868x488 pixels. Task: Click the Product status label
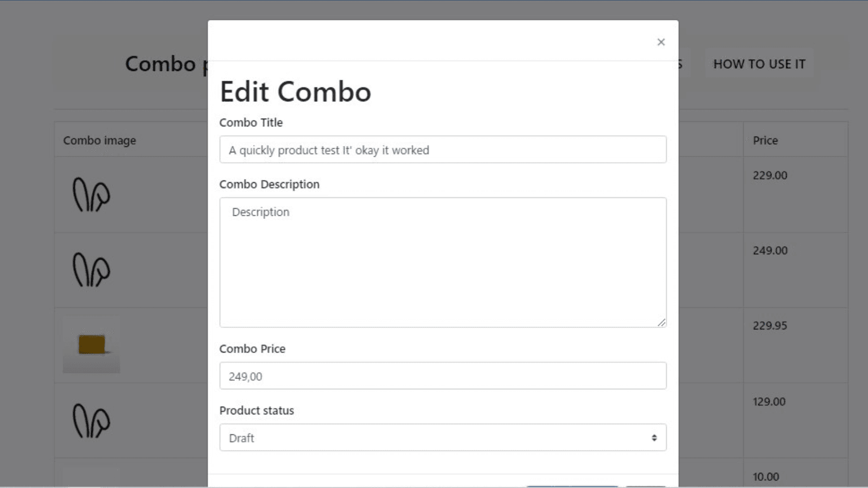257,410
